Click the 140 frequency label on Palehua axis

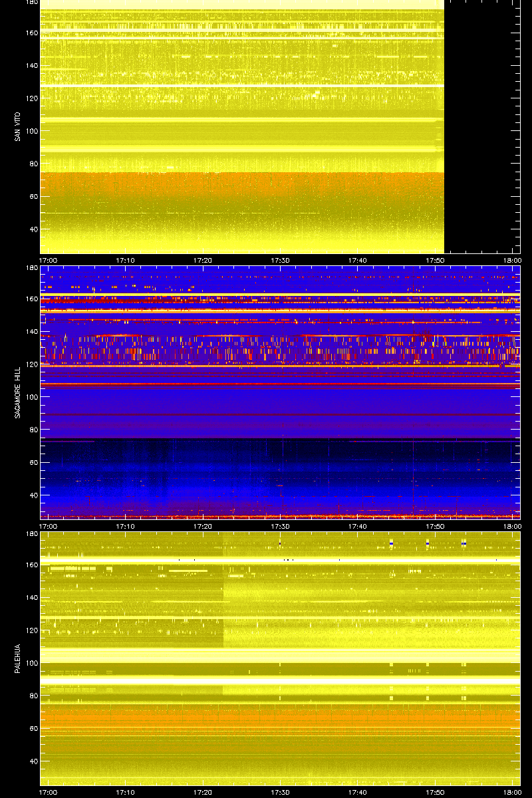(x=31, y=597)
